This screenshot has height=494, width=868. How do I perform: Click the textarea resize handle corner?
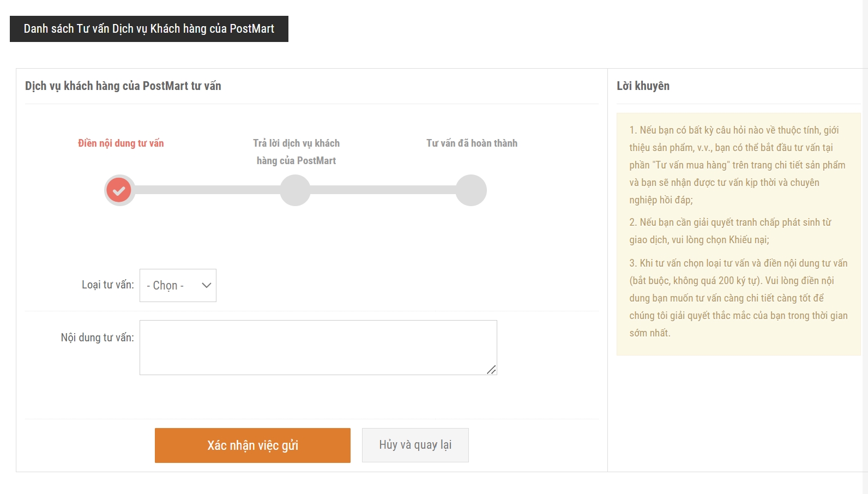pyautogui.click(x=491, y=370)
